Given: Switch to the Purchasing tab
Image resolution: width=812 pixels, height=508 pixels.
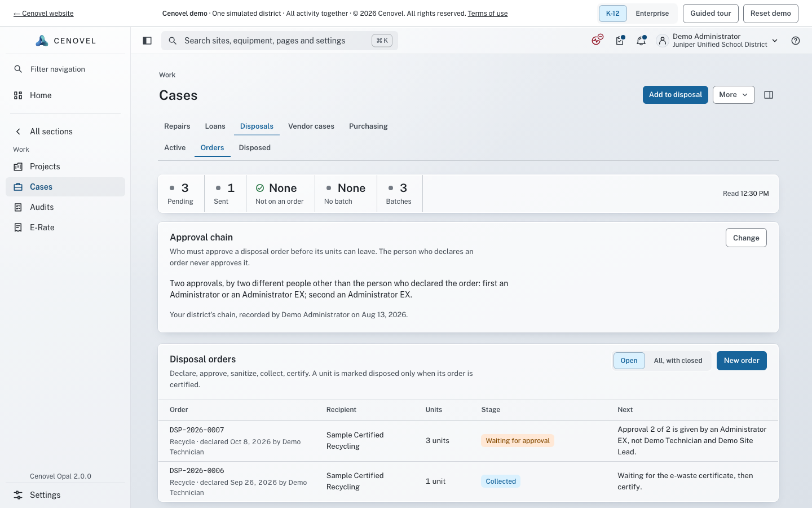Looking at the screenshot, I should point(368,126).
